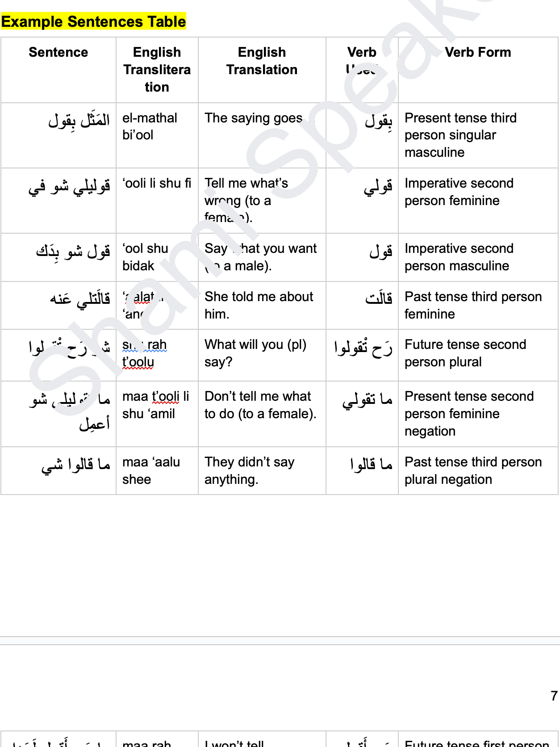
Task: Click the 'maa t'ooli li shu 'amil' cell
Action: point(155,405)
